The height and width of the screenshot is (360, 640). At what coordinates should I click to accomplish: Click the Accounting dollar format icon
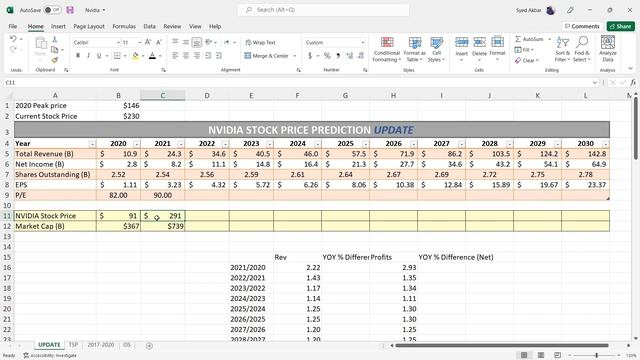[310, 56]
